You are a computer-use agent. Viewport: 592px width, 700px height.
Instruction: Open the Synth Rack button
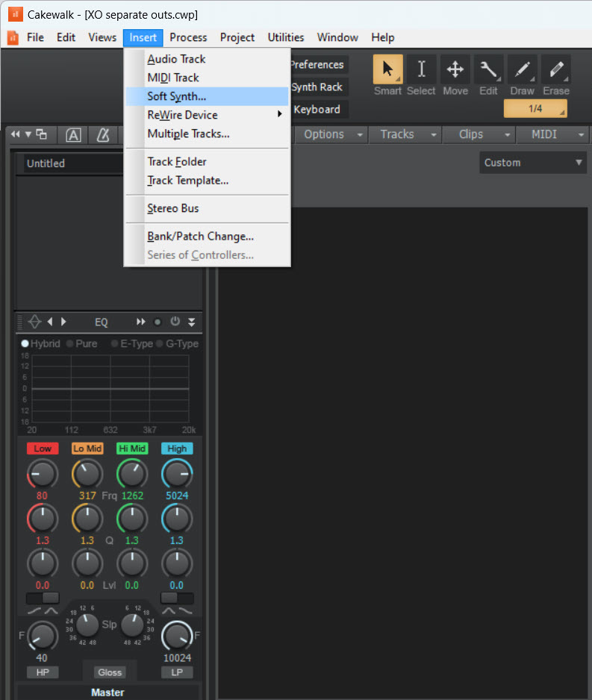click(320, 87)
